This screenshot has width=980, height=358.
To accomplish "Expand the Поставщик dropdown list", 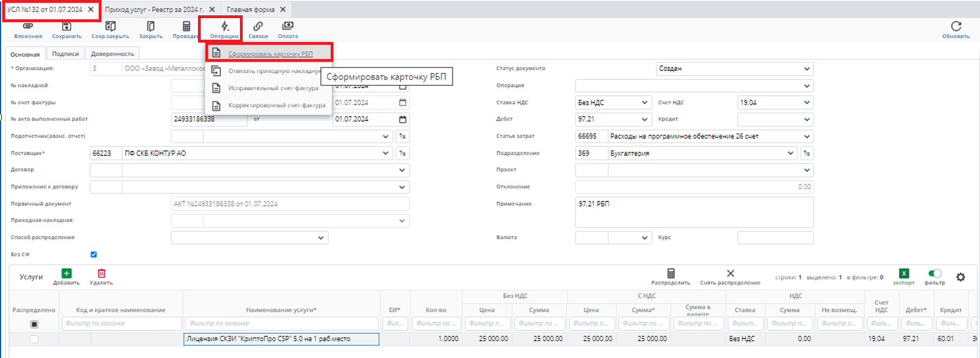I will point(386,153).
